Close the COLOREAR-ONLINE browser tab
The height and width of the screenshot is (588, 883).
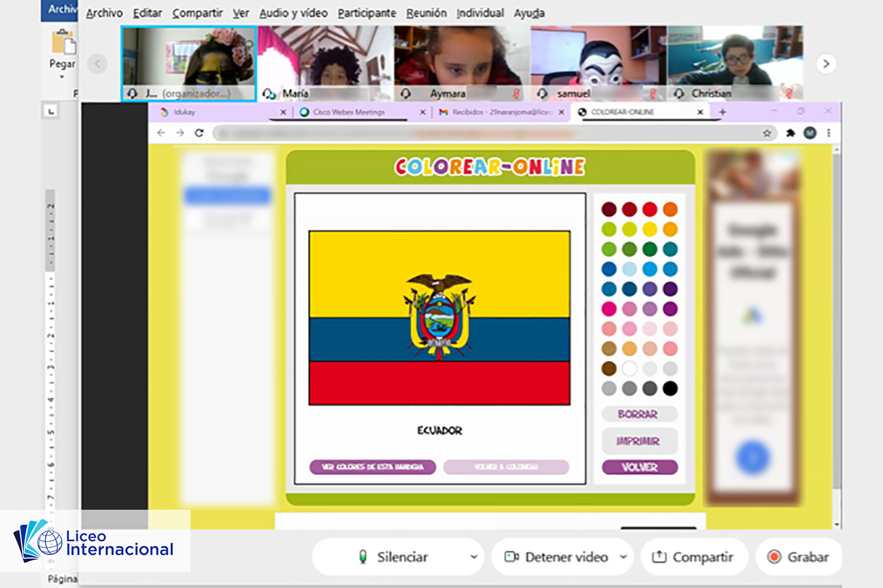click(700, 112)
